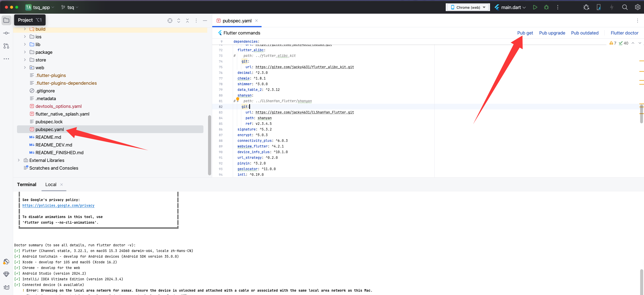This screenshot has height=295, width=644.
Task: Click Pub get link
Action: 525,33
